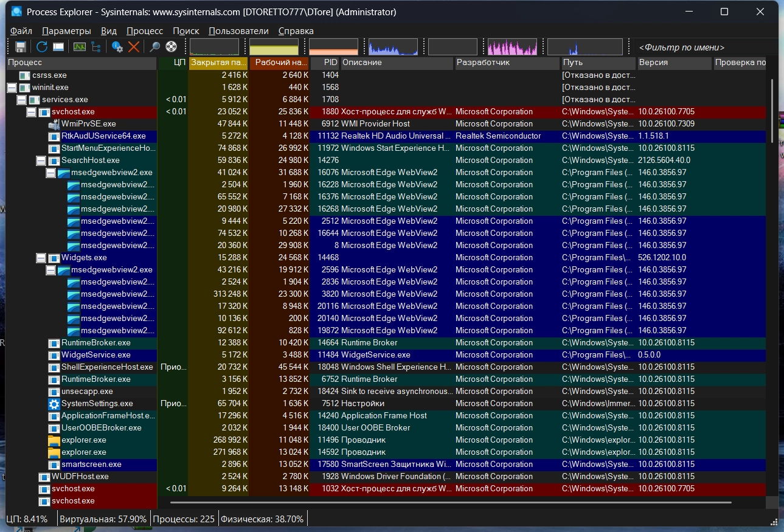Click the Save floppy disk toolbar icon
784x532 pixels.
[21, 47]
